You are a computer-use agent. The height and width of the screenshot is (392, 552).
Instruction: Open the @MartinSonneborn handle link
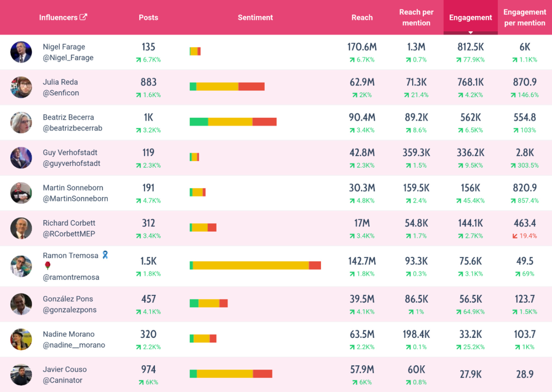[x=75, y=199]
